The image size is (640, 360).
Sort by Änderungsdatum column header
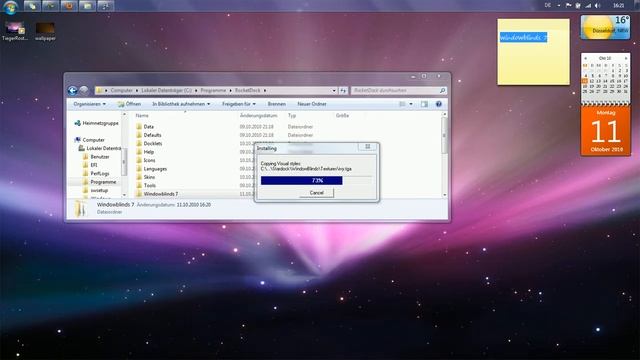click(258, 116)
